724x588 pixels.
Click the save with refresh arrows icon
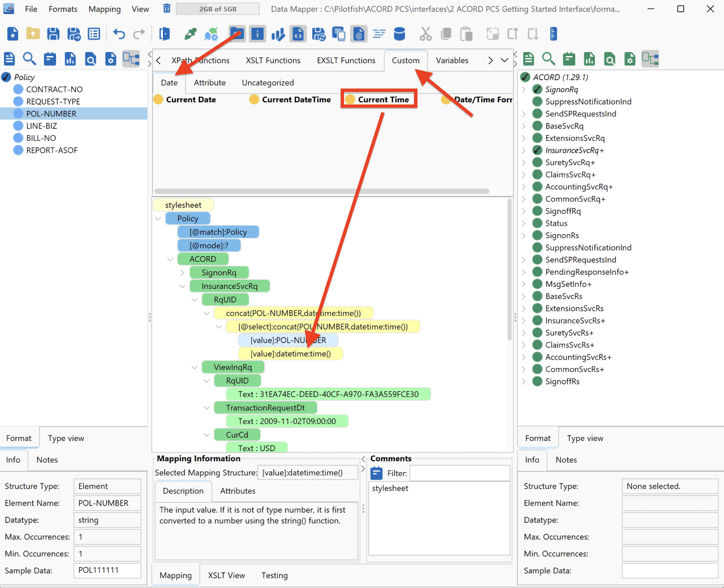(x=318, y=34)
